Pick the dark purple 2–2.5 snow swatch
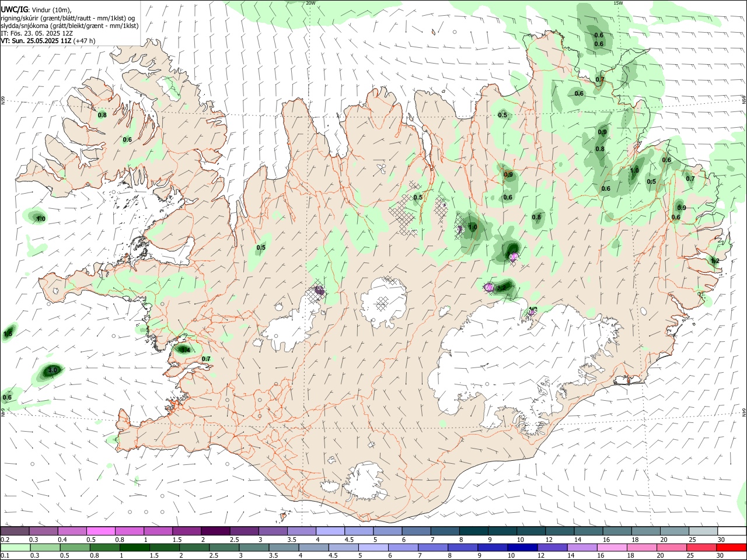Image resolution: width=747 pixels, height=560 pixels. pyautogui.click(x=215, y=531)
